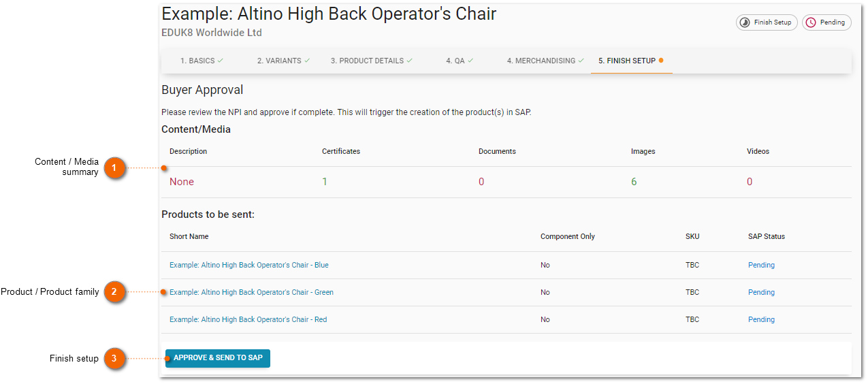Select the 5. Finish Setup tab

(x=631, y=61)
